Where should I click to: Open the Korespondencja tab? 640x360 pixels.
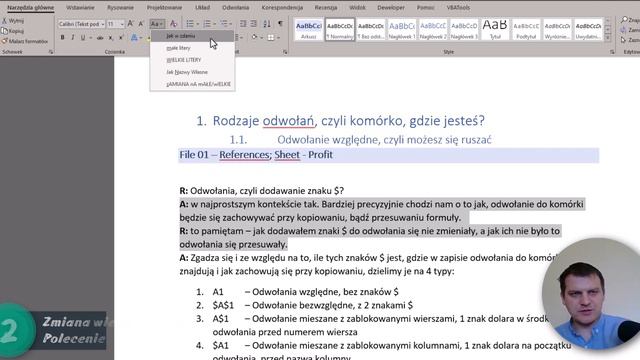(x=282, y=7)
